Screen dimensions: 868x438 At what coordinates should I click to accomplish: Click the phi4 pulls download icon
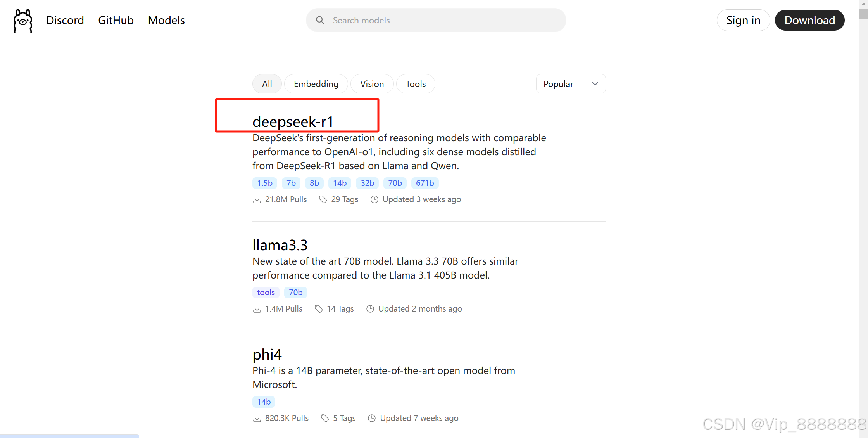click(x=257, y=418)
